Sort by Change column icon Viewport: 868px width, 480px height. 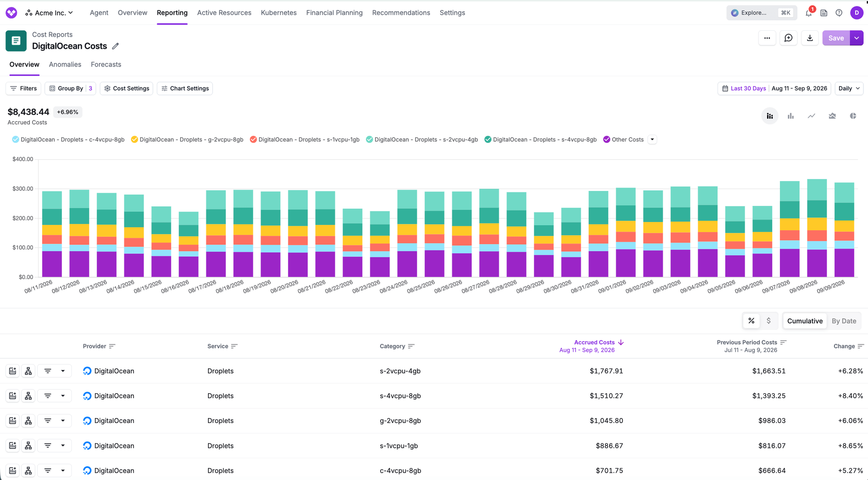click(x=860, y=346)
